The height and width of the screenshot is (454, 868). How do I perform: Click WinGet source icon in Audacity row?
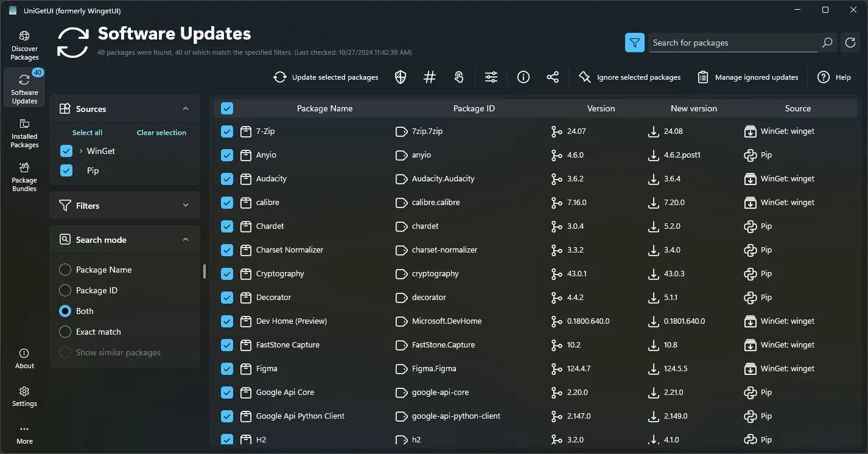click(751, 179)
